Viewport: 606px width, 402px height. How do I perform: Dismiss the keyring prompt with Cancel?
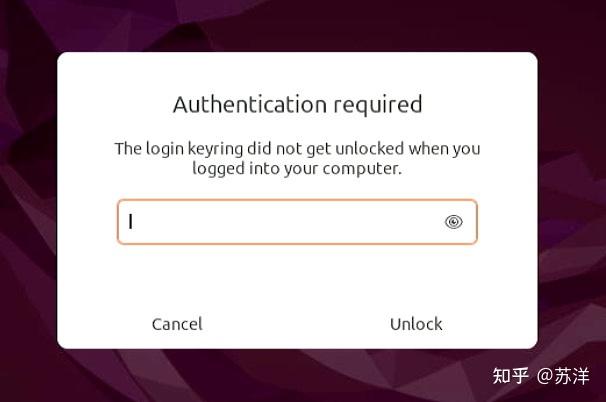click(x=177, y=324)
